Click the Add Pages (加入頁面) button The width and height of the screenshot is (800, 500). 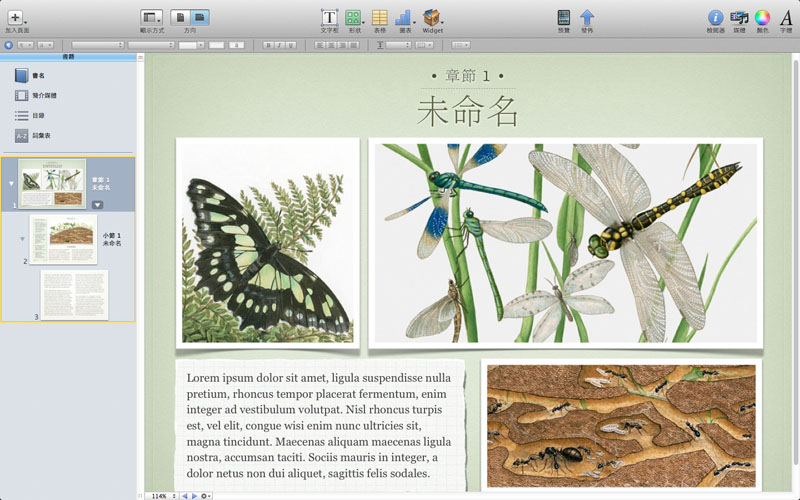click(16, 17)
